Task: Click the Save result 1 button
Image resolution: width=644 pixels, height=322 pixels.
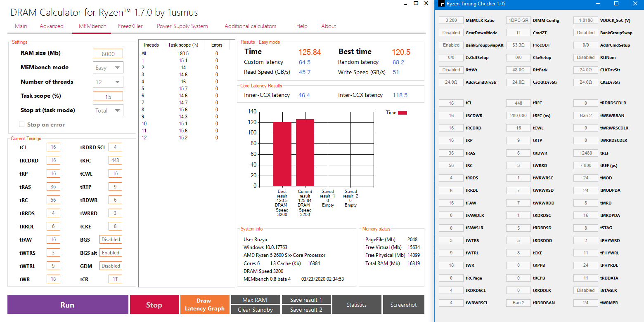Action: [306, 300]
